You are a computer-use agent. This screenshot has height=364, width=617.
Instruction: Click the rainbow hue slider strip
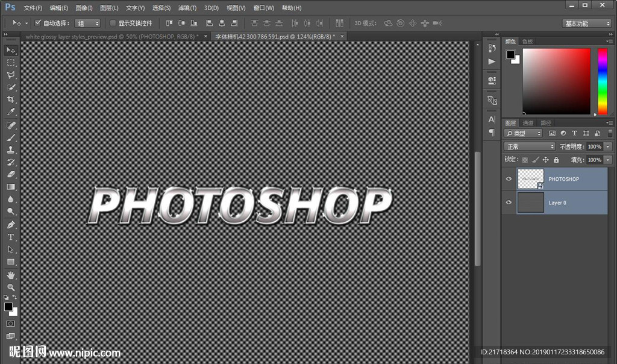click(x=602, y=81)
